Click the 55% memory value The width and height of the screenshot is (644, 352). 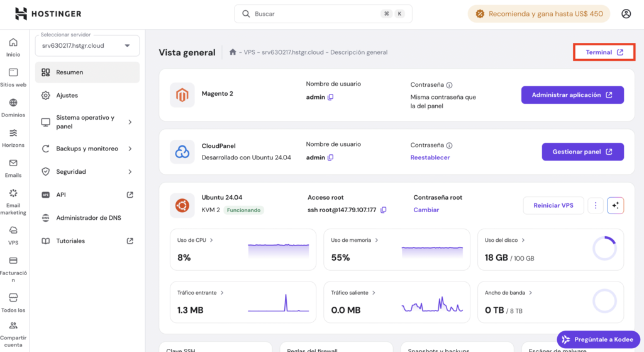(x=340, y=258)
